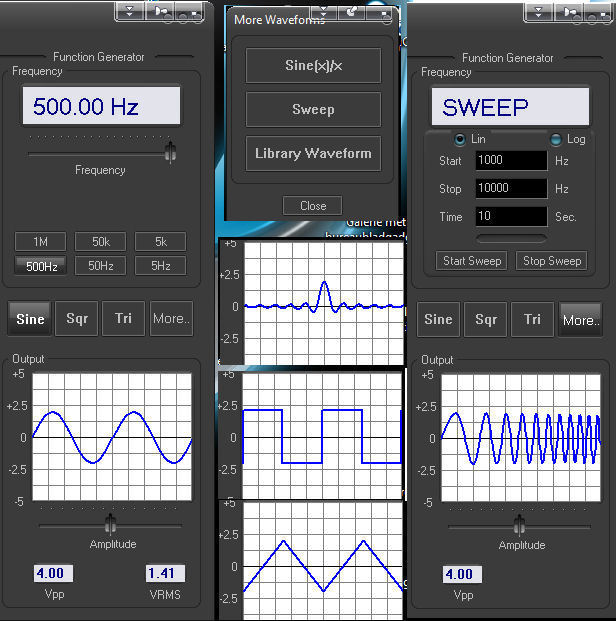The image size is (616, 621).
Task: Open More waveforms in right generator
Action: (579, 320)
